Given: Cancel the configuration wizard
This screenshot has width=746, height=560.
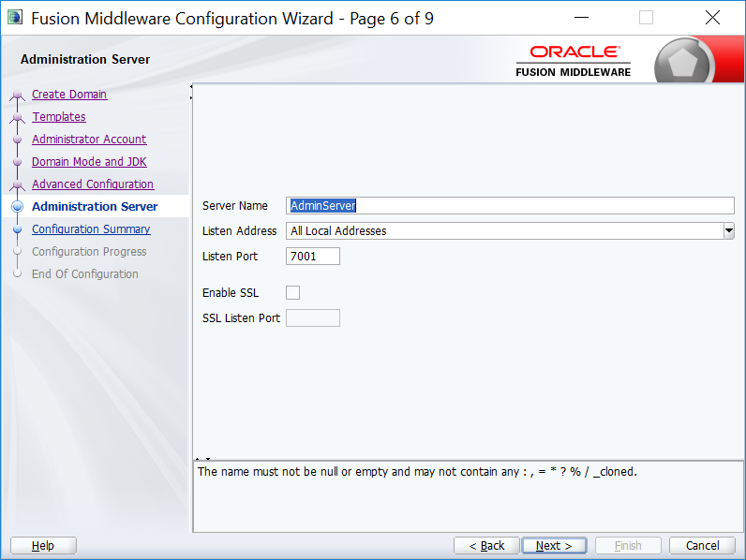Looking at the screenshot, I should (702, 546).
